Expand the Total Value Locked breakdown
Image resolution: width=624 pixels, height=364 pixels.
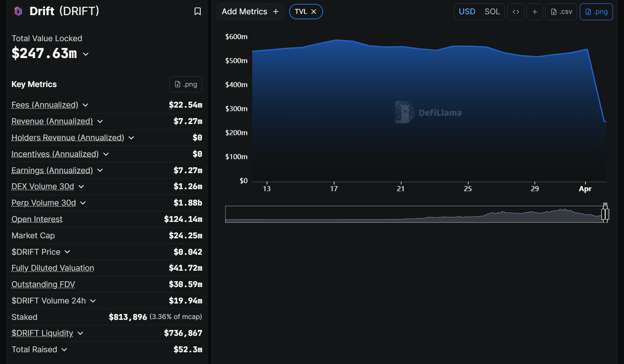(86, 54)
